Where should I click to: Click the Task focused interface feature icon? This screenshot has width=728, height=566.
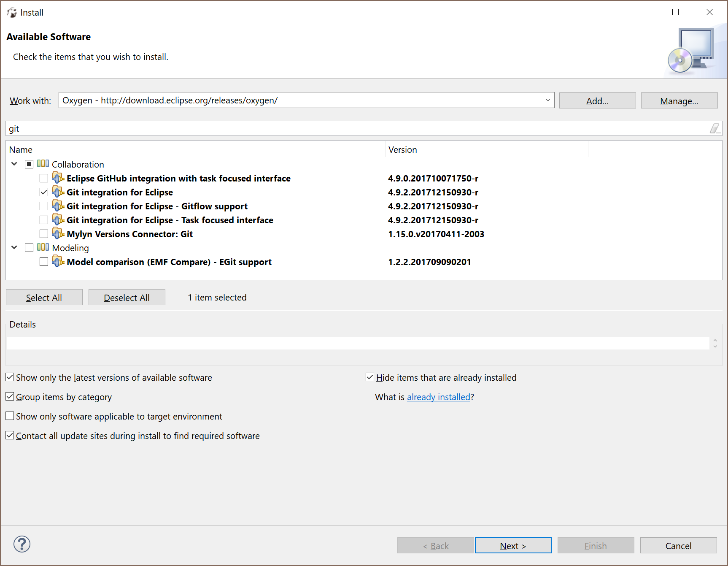pos(58,219)
